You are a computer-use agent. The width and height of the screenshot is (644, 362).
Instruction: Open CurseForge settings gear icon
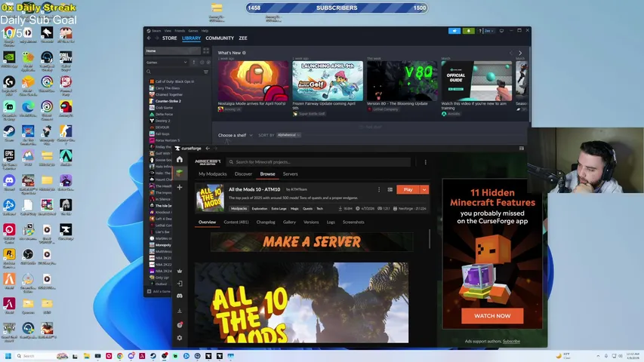[x=180, y=338]
